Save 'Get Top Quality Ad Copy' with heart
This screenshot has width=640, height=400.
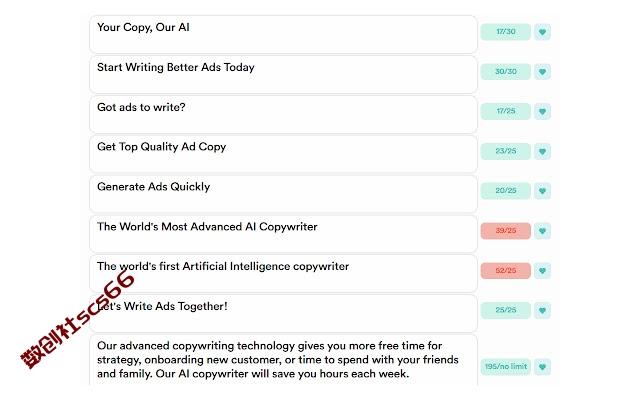tap(542, 151)
